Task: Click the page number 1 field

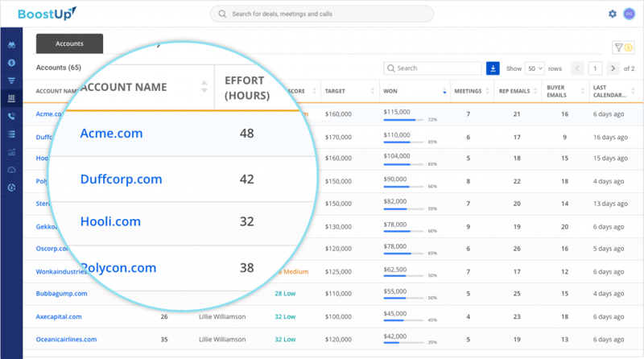Action: tap(595, 68)
